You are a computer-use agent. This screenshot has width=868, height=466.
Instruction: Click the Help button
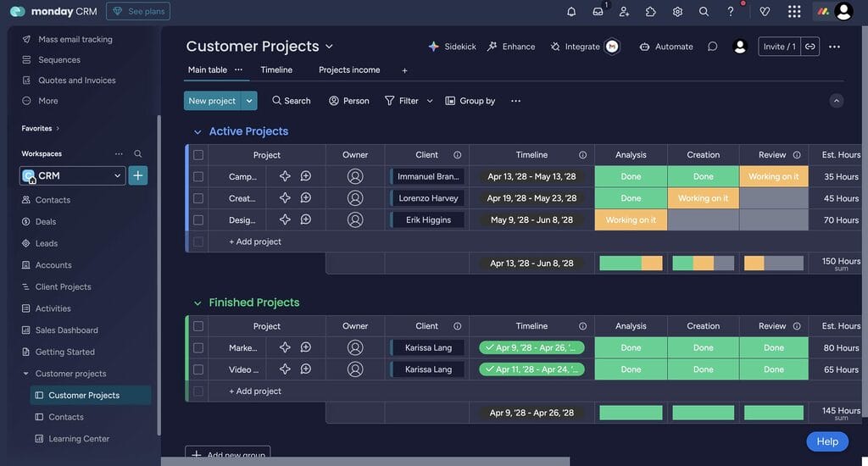tap(826, 441)
